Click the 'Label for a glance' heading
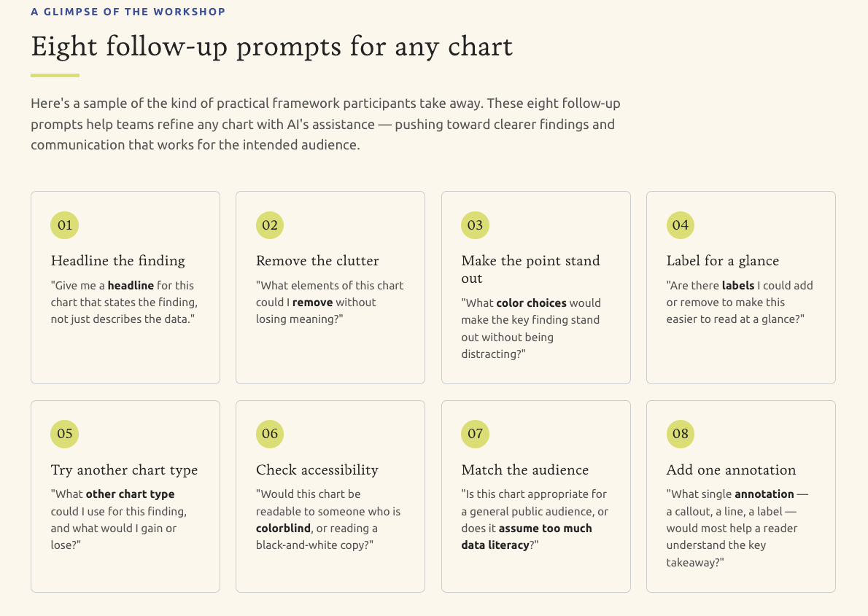This screenshot has height=616, width=868. tap(722, 261)
